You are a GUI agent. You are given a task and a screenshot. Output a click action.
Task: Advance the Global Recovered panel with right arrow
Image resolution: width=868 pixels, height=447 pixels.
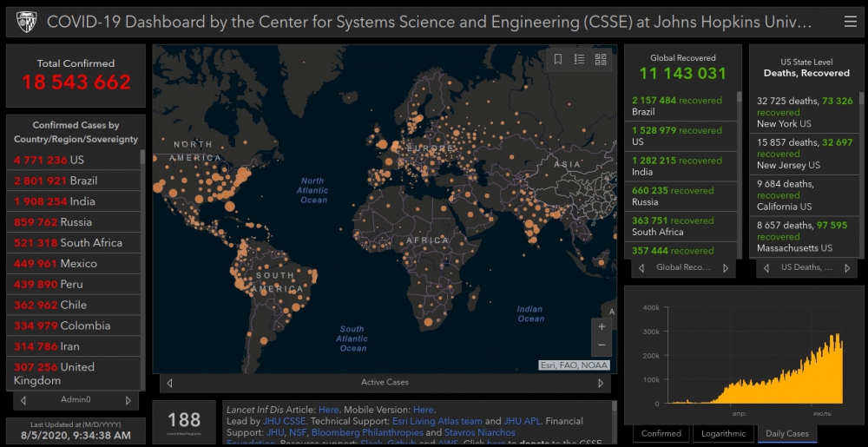(x=726, y=268)
